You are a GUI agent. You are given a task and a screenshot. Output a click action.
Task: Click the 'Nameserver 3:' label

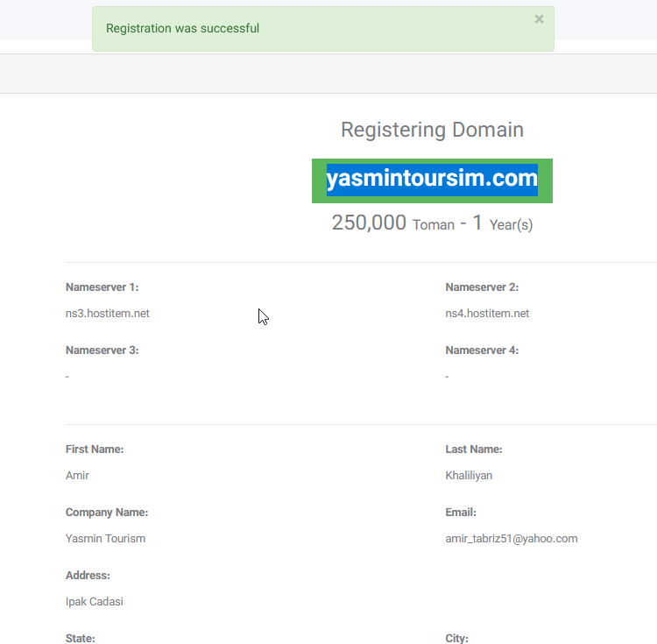(102, 350)
